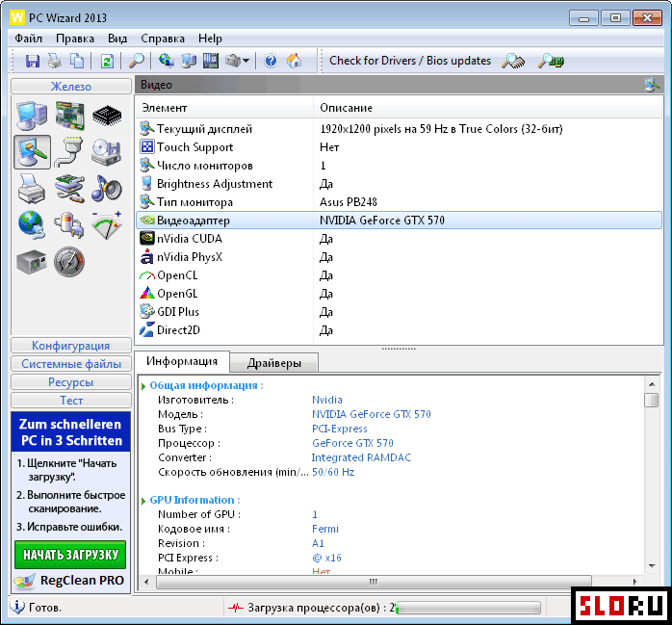Select the System Summary computer icon

[32, 116]
